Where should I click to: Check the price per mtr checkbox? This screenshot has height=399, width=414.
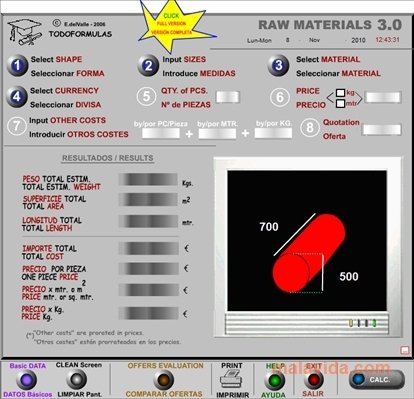coord(340,104)
